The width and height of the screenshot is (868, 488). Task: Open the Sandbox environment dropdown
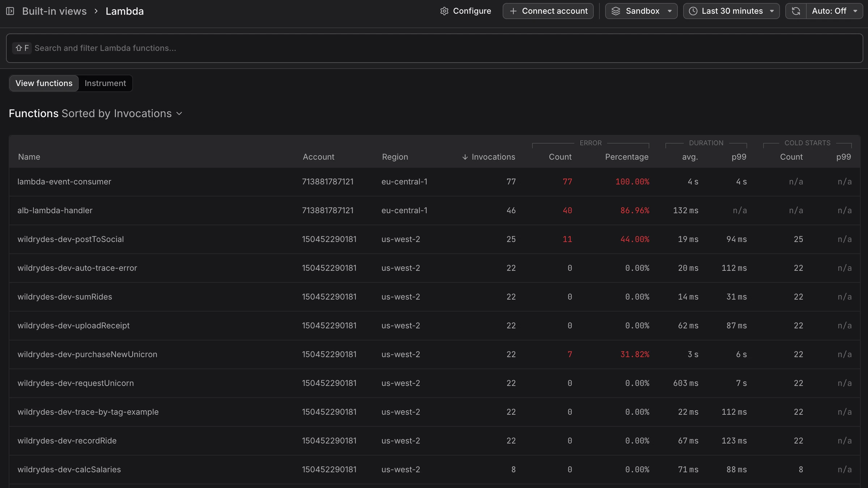tap(641, 11)
